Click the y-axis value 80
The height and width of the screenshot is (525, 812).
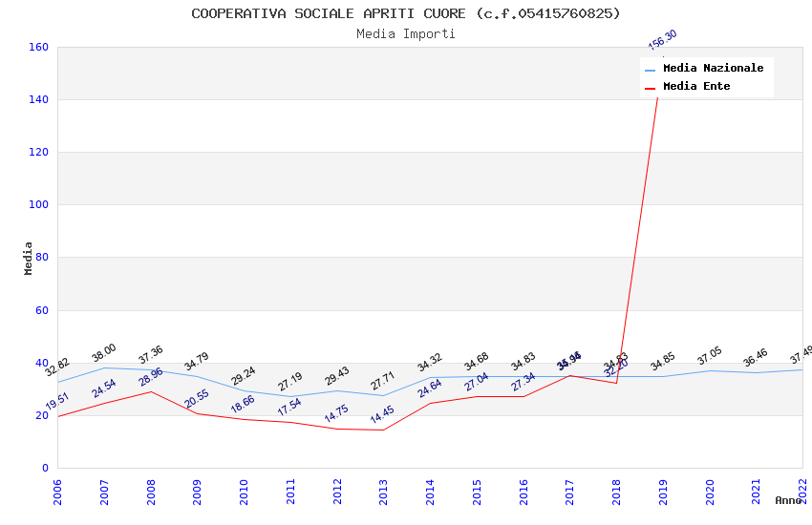[42, 257]
